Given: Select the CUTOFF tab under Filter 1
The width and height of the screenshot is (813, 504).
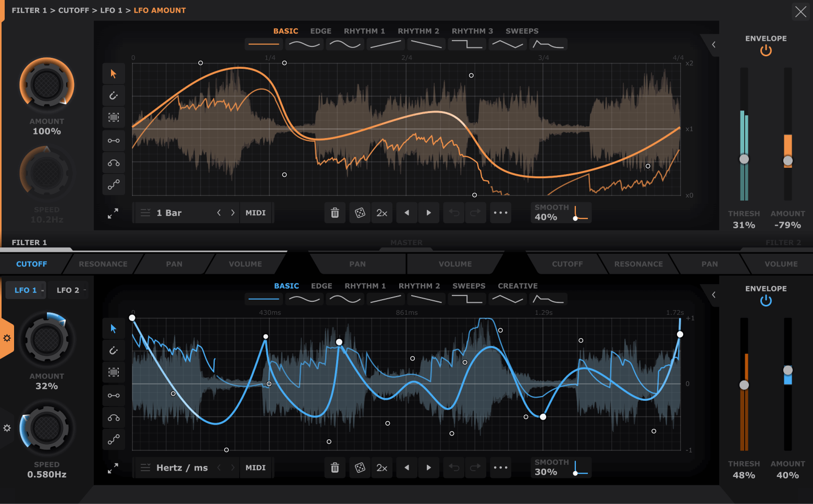Looking at the screenshot, I should pos(31,264).
